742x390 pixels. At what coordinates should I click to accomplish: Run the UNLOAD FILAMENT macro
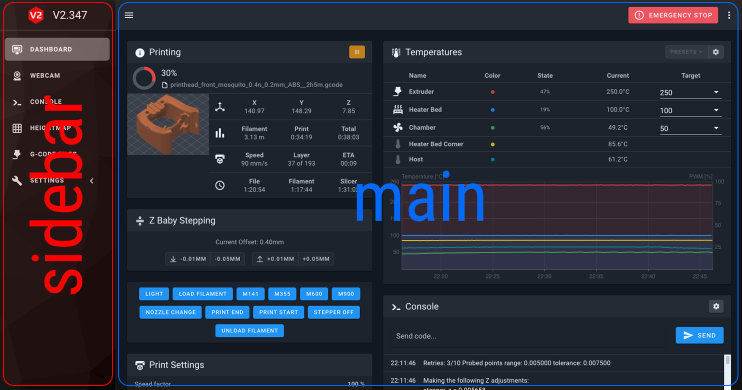tap(249, 331)
